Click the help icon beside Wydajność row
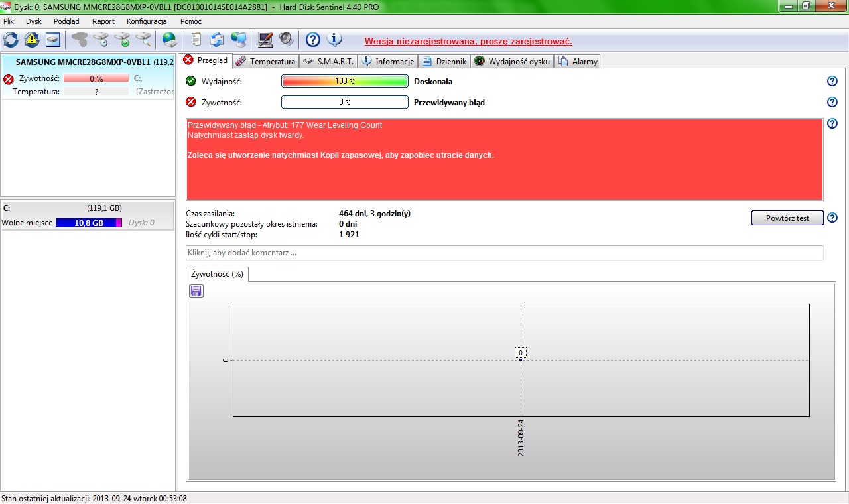This screenshot has width=849, height=504. pos(832,81)
